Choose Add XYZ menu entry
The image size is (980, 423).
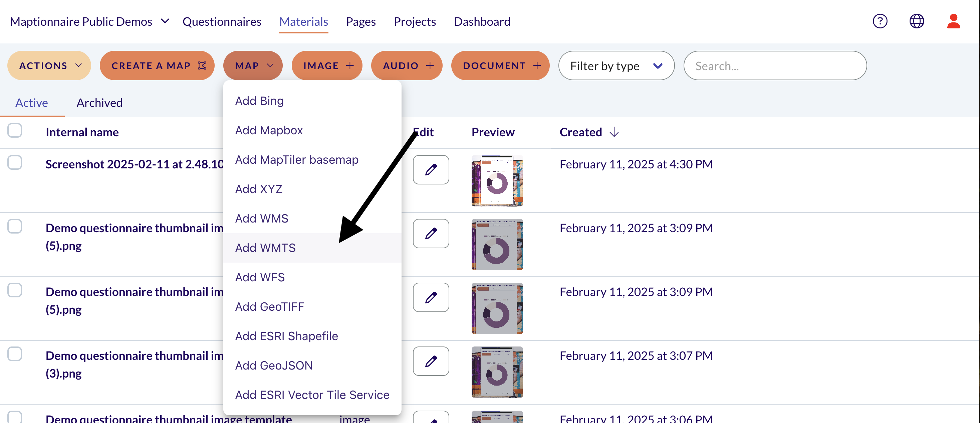pyautogui.click(x=312, y=189)
